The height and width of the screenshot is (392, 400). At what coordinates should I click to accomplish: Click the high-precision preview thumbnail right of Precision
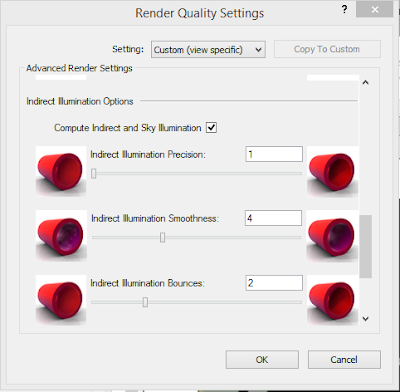click(x=332, y=171)
